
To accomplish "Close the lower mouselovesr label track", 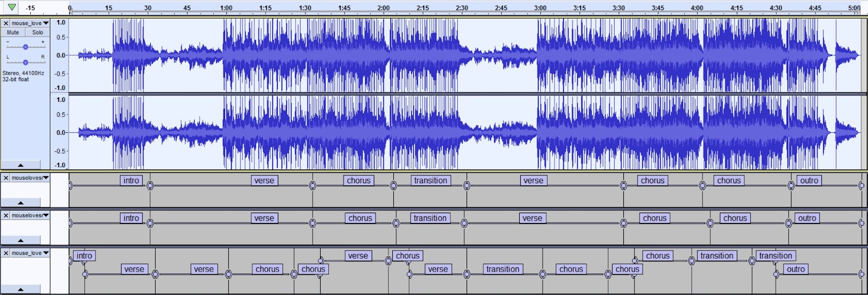I will [5, 215].
